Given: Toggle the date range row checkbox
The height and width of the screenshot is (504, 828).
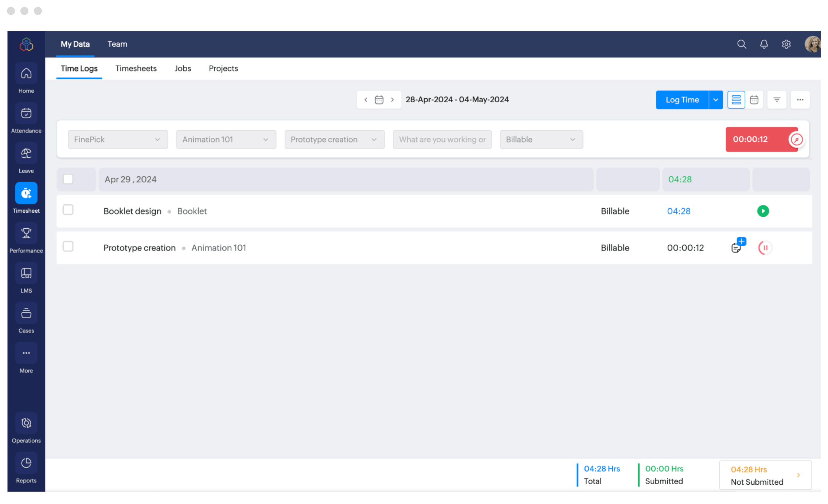Looking at the screenshot, I should pyautogui.click(x=68, y=179).
